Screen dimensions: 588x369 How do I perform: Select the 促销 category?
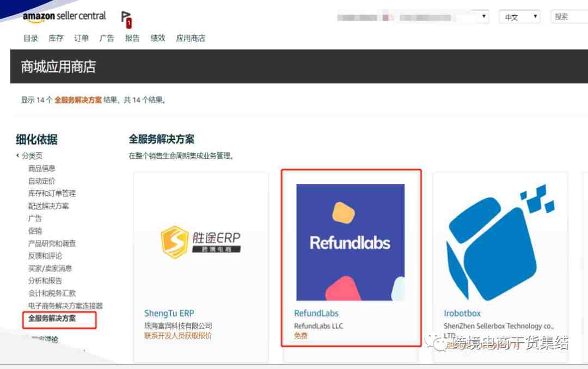pyautogui.click(x=35, y=231)
